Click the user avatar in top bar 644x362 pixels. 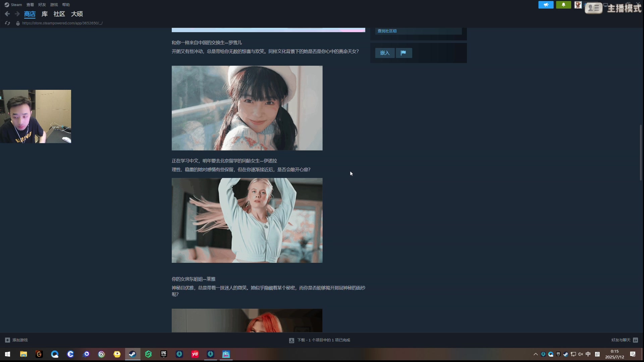578,5
